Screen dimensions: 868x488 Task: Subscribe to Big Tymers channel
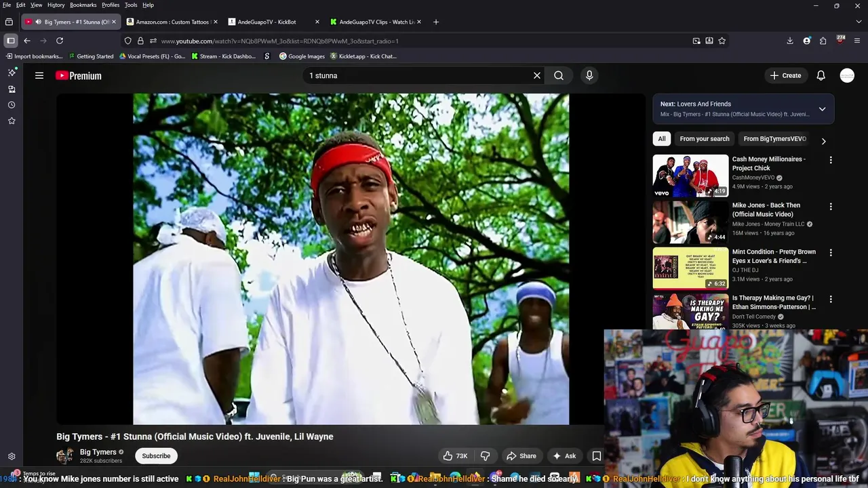(x=156, y=456)
